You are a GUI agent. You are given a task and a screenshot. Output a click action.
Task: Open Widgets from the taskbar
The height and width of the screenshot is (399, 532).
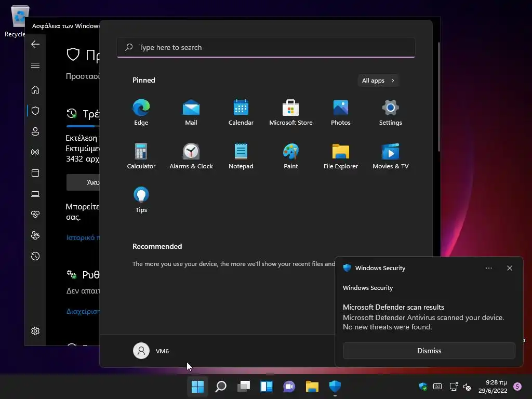[x=267, y=387]
